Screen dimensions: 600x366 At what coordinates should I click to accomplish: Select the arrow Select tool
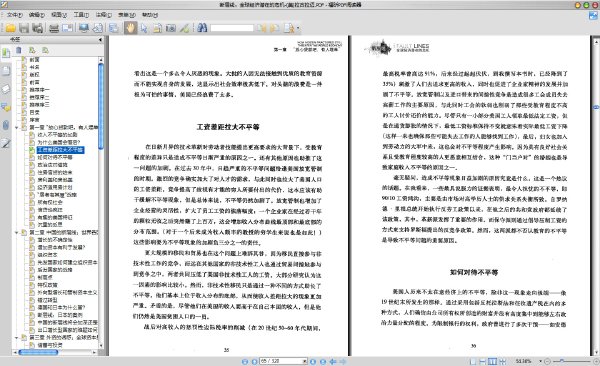point(144,28)
